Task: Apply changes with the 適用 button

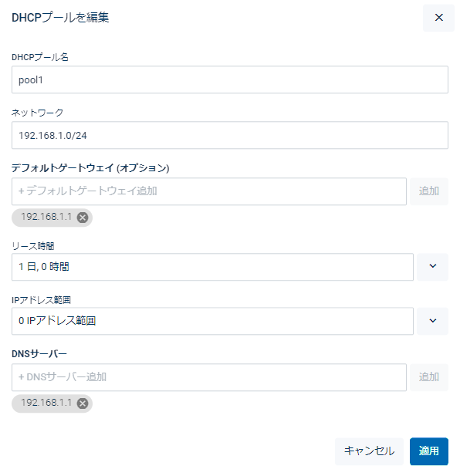Action: (428, 451)
